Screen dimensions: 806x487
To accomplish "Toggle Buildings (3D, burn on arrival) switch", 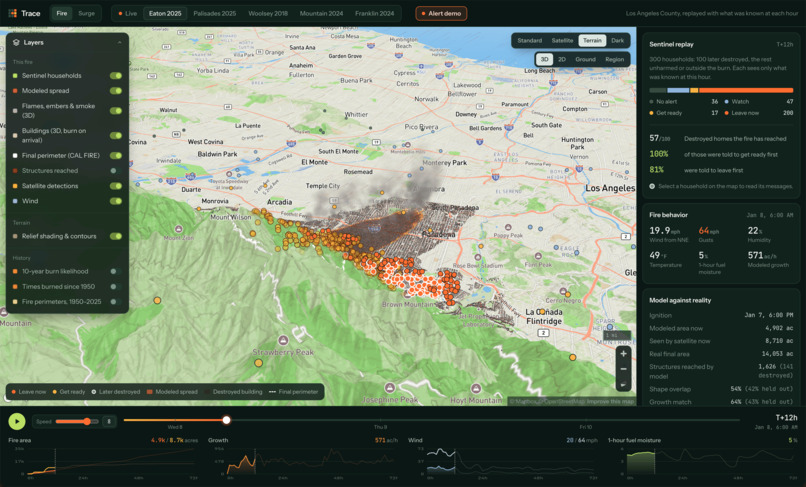I will (116, 135).
